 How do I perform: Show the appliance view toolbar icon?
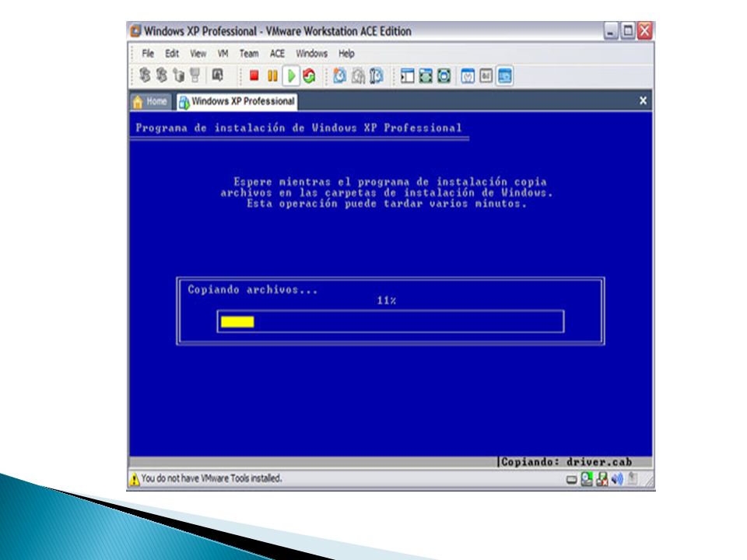tap(486, 75)
